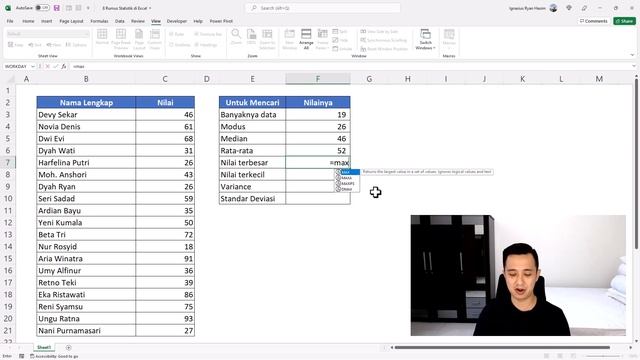This screenshot has width=640, height=360.
Task: Switch to the Home tab
Action: (28, 21)
